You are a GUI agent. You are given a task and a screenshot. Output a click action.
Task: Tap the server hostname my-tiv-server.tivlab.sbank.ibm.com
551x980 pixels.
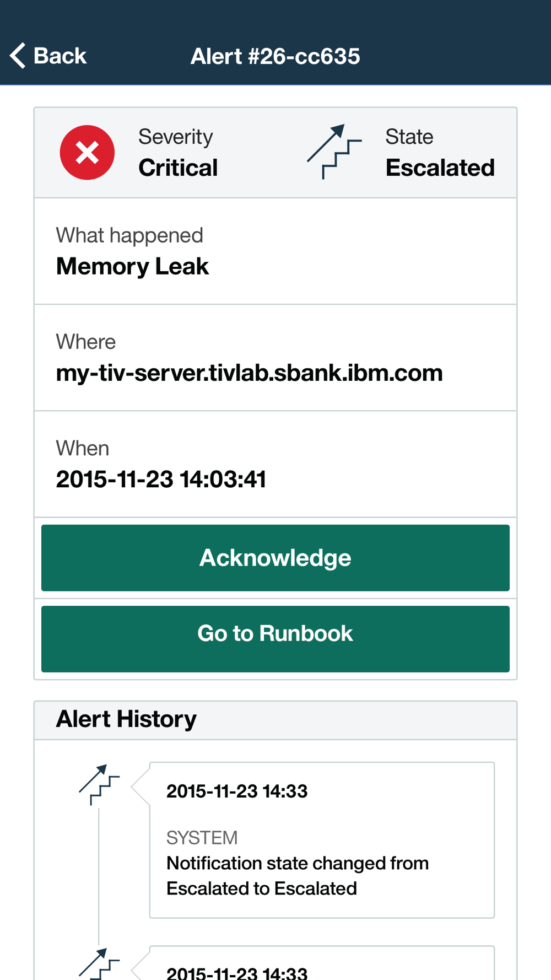click(249, 373)
